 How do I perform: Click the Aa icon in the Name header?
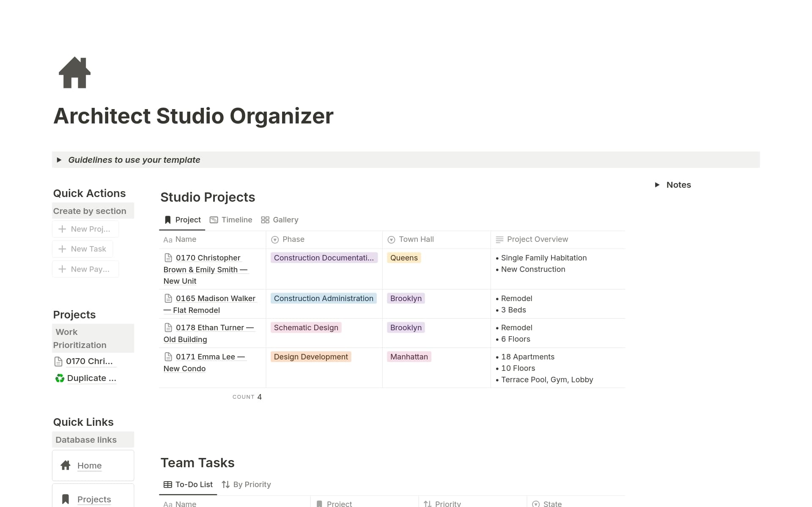tap(168, 239)
